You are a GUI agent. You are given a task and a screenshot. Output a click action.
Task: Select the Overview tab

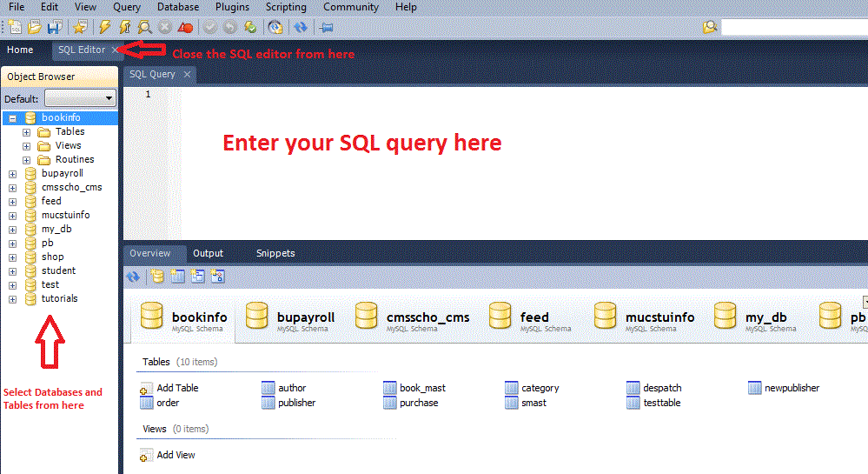point(150,253)
